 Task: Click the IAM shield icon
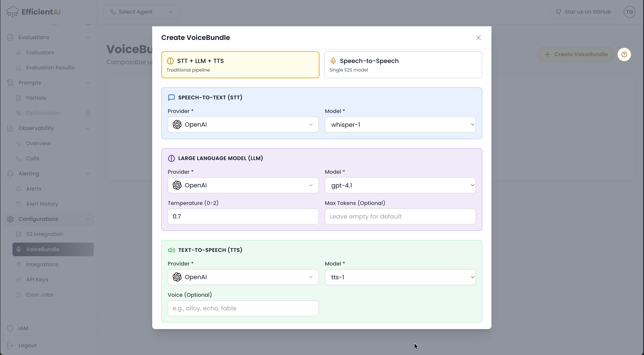pyautogui.click(x=10, y=329)
